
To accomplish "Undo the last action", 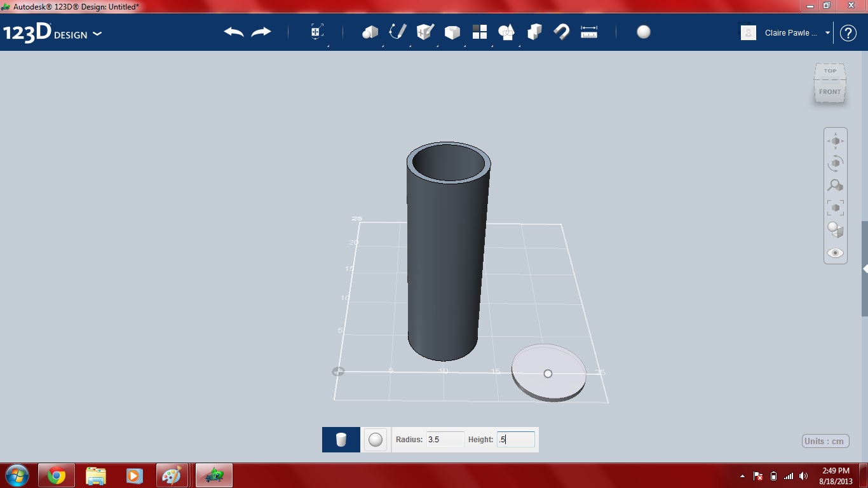I will coord(234,32).
